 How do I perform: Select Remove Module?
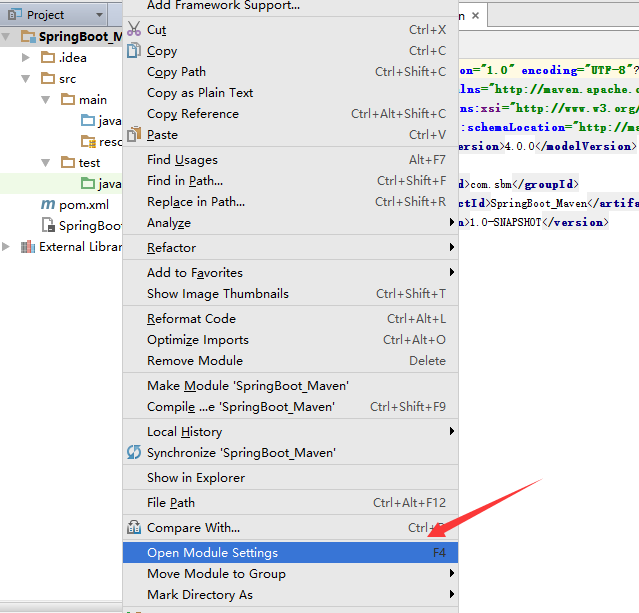[x=290, y=360]
